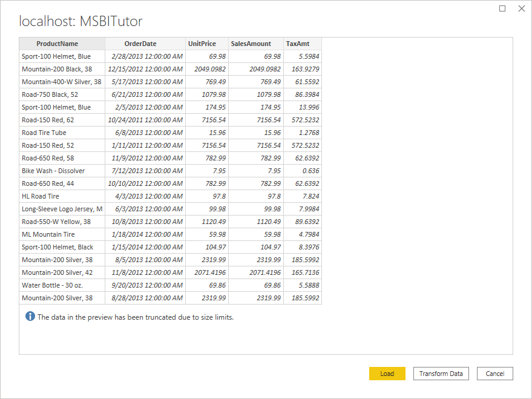Click the close X icon of the dialog
Image resolution: width=532 pixels, height=399 pixels.
click(x=522, y=8)
